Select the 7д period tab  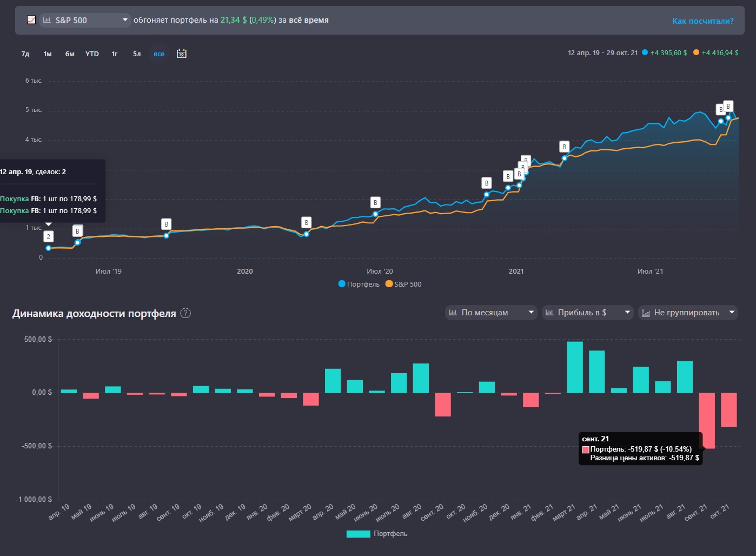[x=25, y=54]
